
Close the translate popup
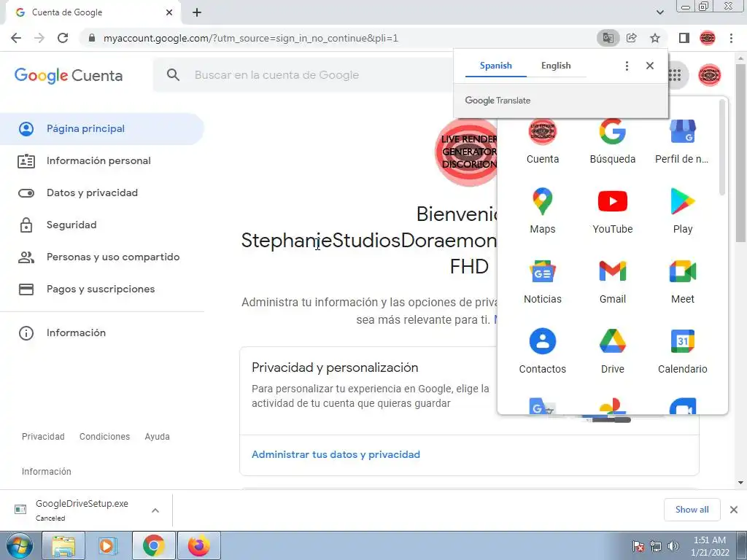pyautogui.click(x=650, y=66)
